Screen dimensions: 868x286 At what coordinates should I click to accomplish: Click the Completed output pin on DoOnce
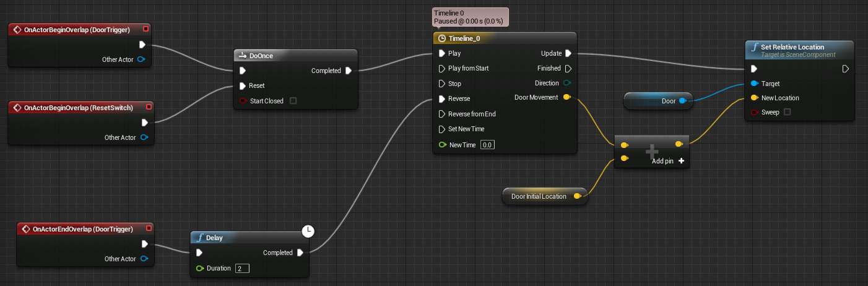pos(348,71)
